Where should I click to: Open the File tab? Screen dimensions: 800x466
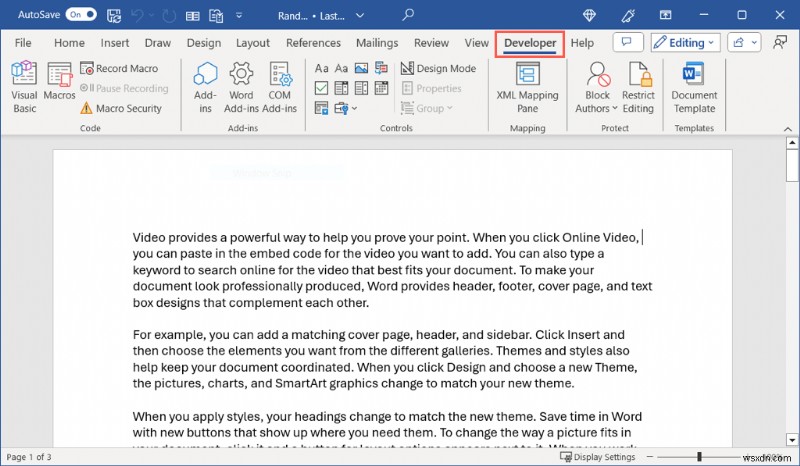coord(23,43)
